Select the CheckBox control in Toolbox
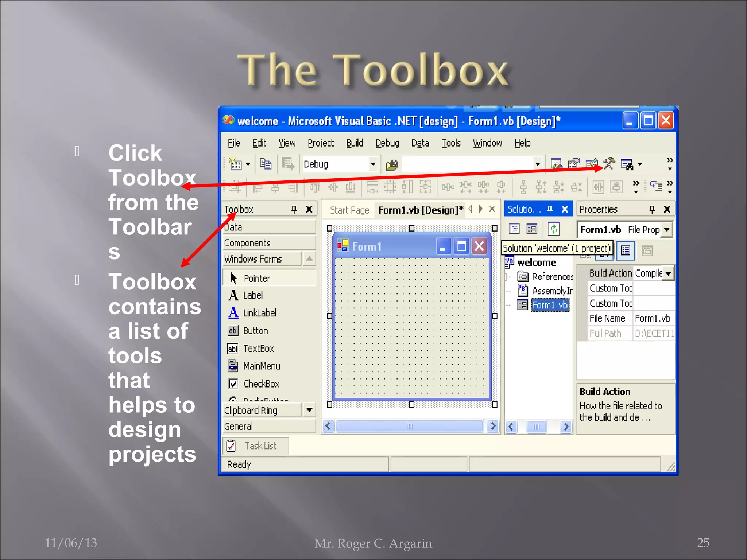Screen dimensions: 747x560 (x=261, y=384)
